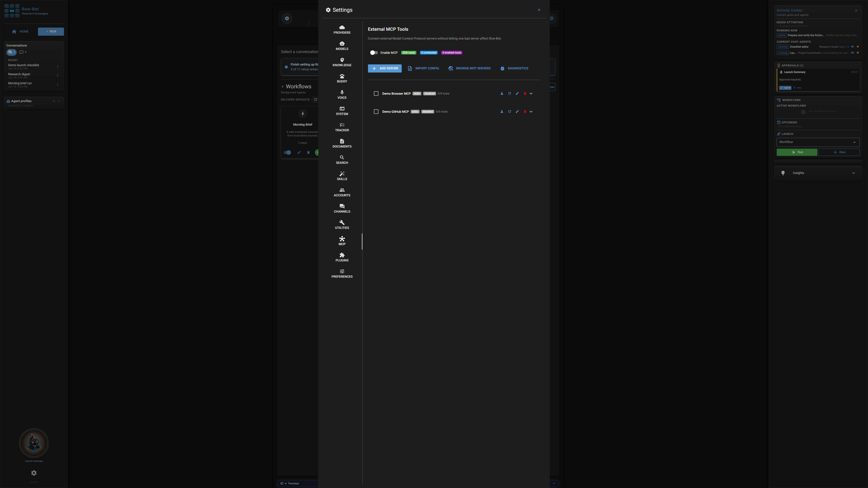Open the Skills settings section
Image resolution: width=868 pixels, height=488 pixels.
342,176
